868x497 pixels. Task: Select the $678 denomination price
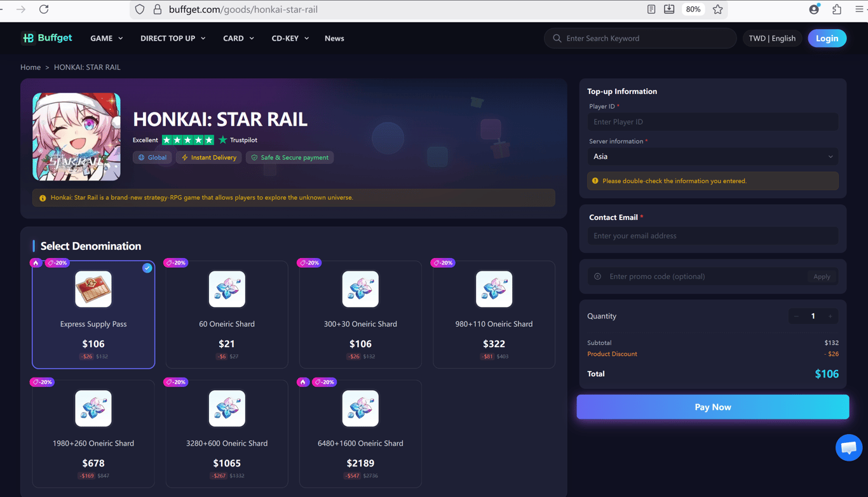point(93,463)
